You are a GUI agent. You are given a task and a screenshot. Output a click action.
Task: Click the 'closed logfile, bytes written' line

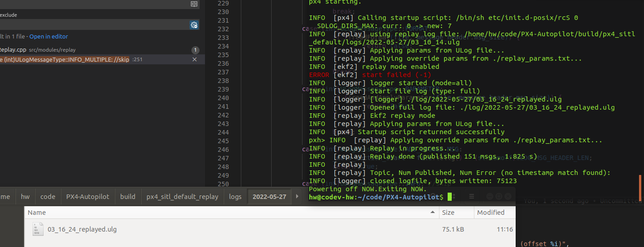[x=413, y=181]
